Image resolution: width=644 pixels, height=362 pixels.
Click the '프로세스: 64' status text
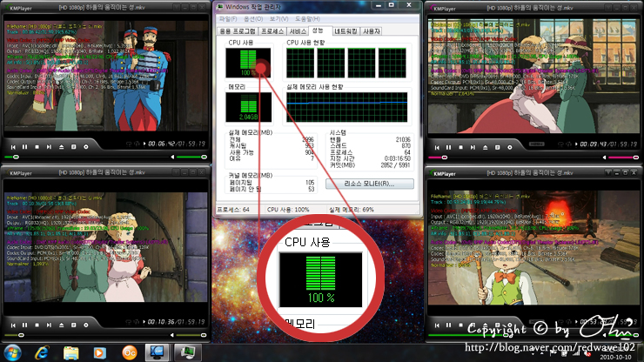(233, 210)
